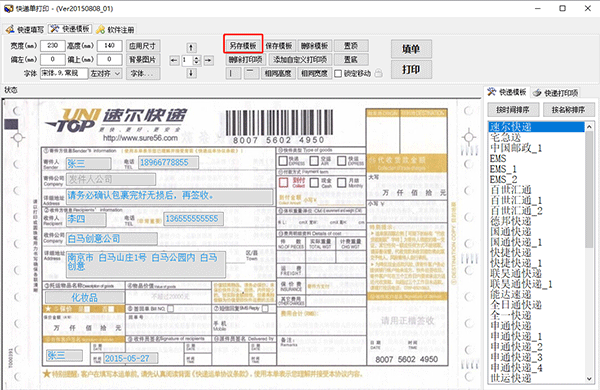Click the step value spinner box
The width and height of the screenshot is (600, 390).
point(191,60)
